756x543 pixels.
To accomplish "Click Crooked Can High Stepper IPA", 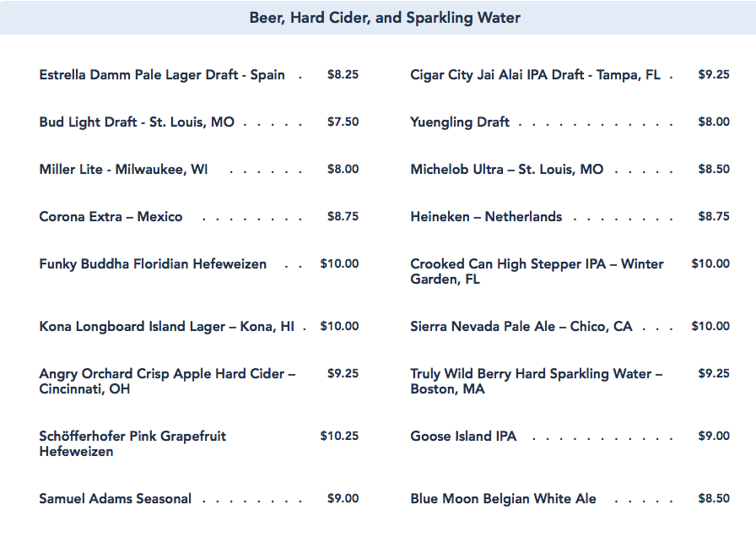I will (x=537, y=271).
